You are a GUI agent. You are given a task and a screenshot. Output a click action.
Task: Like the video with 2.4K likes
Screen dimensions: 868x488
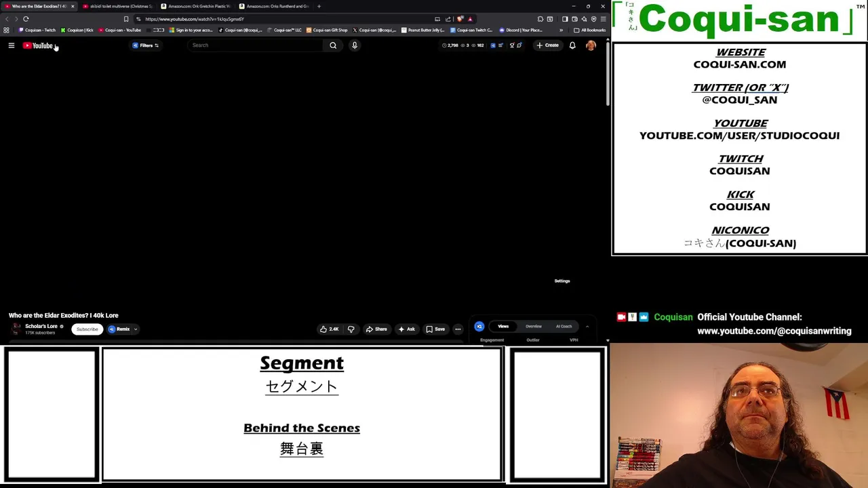coord(329,329)
